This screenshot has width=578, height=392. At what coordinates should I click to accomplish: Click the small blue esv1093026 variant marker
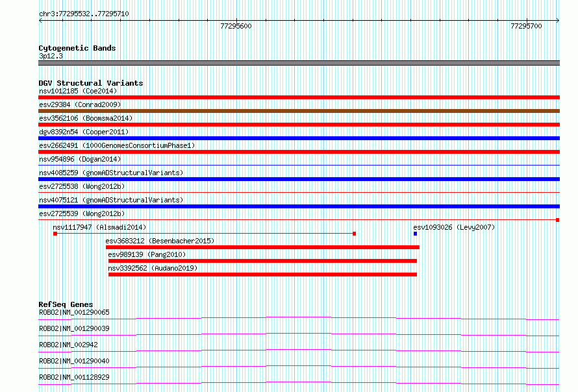pyautogui.click(x=415, y=234)
